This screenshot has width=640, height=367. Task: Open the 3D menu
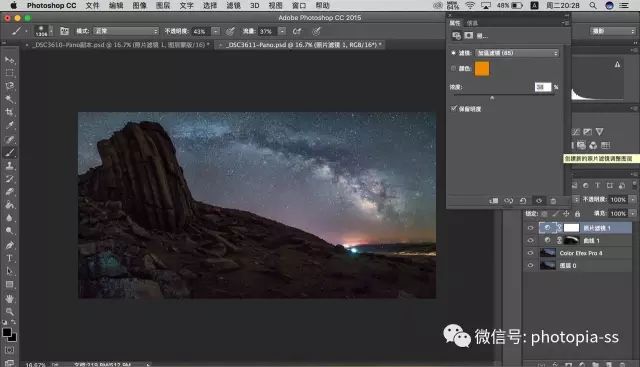[x=255, y=5]
